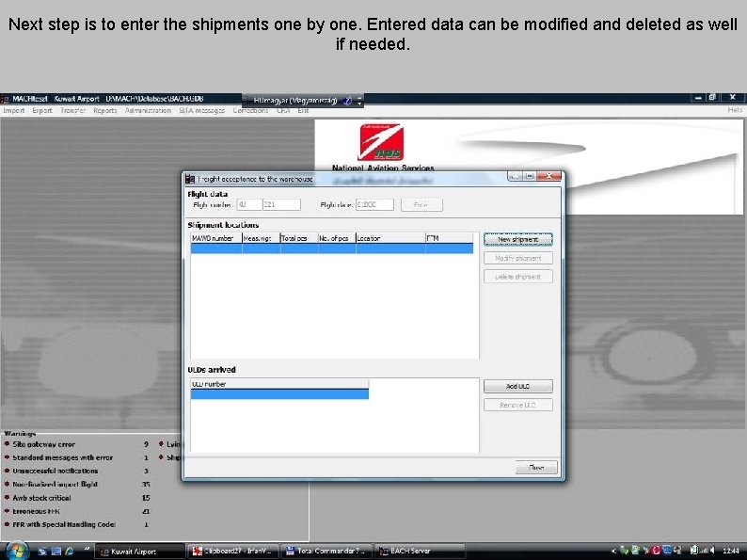This screenshot has height=560, width=747.
Task: Click the Erroneous FFR warning
Action: click(36, 511)
